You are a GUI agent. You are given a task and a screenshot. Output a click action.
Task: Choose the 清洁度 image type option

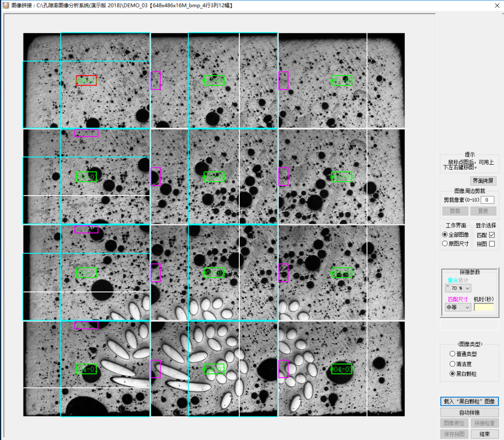(452, 363)
